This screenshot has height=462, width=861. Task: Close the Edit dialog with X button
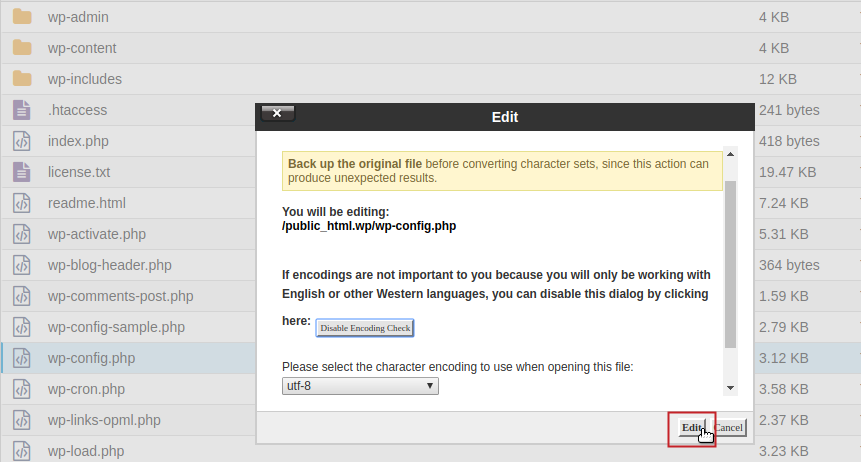277,113
